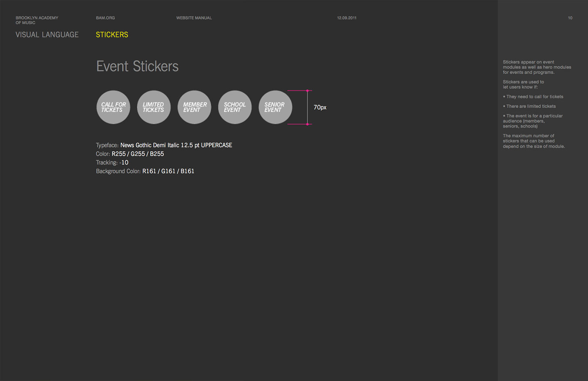Click the 'There are limited tickets' bullet
This screenshot has height=381, width=588.
coord(531,106)
